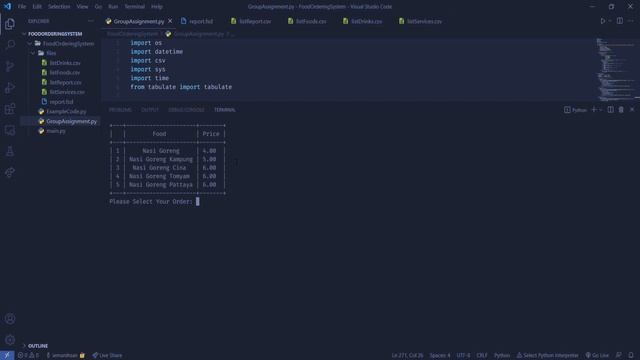Open Explorer More Actions ellipsis
The width and height of the screenshot is (640, 360).
pos(91,21)
